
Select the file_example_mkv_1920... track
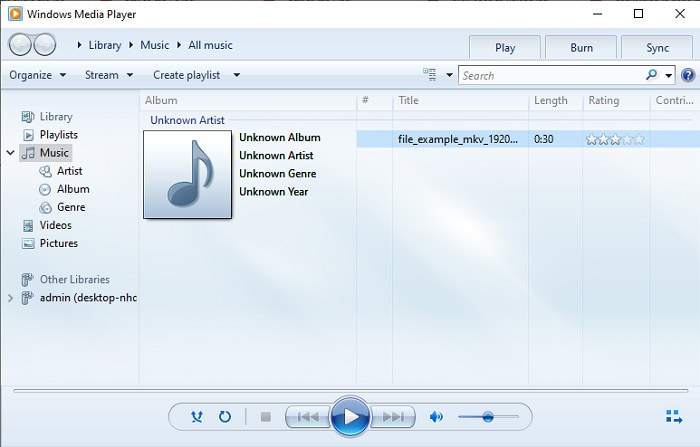[458, 139]
